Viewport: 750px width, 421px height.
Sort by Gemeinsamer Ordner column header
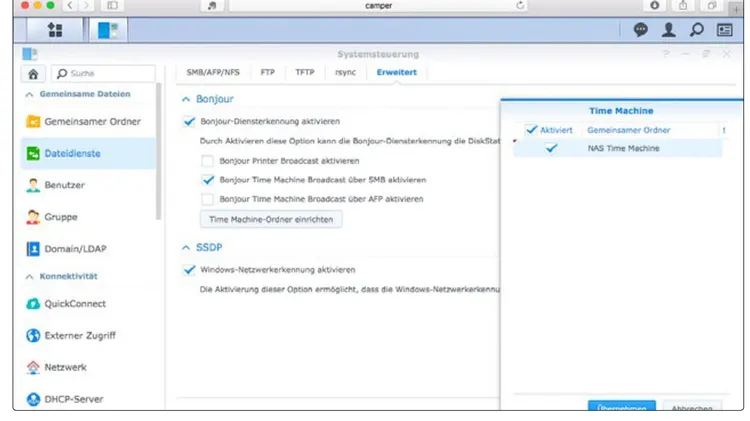pos(629,130)
